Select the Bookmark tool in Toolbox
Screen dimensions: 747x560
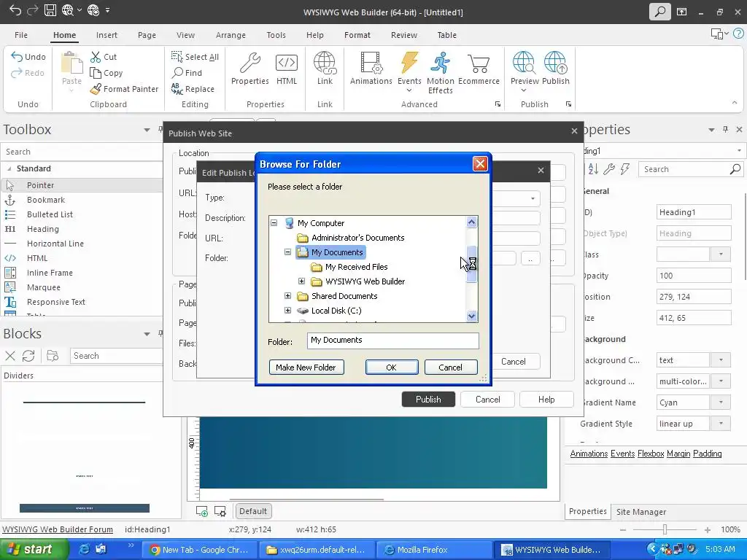point(45,200)
